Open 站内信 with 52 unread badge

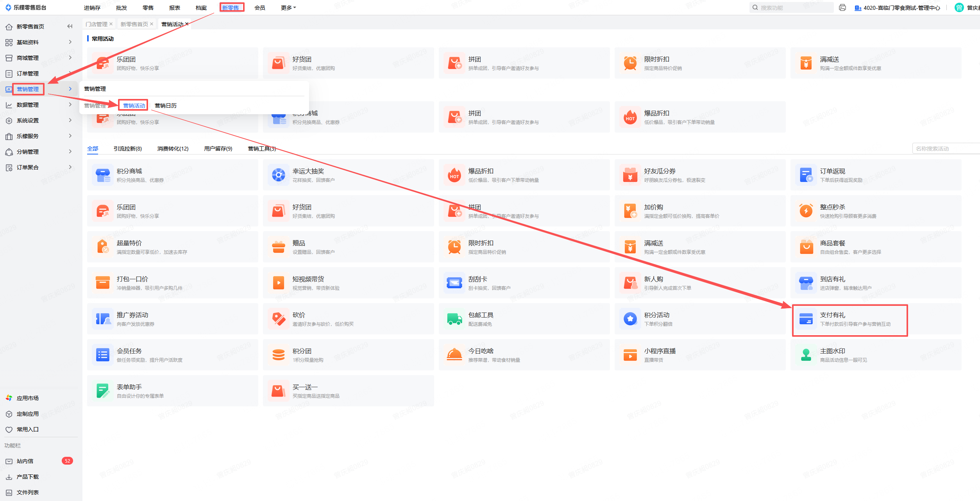pos(25,461)
